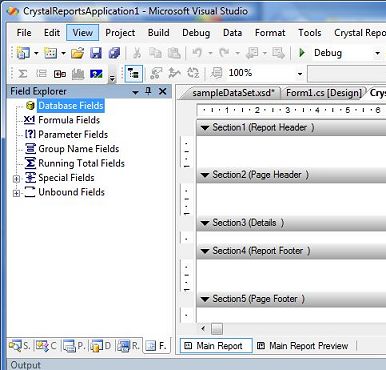
Task: Open the Redo history dropdown arrow
Action: click(237, 53)
